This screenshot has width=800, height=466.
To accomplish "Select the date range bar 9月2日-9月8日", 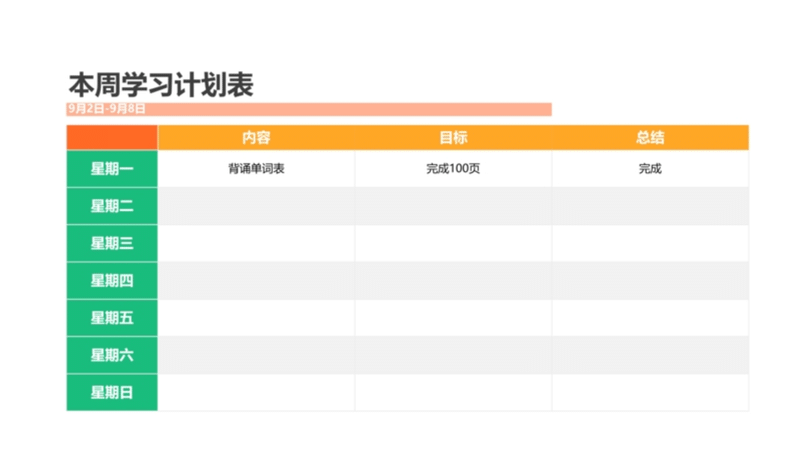I will coord(308,109).
